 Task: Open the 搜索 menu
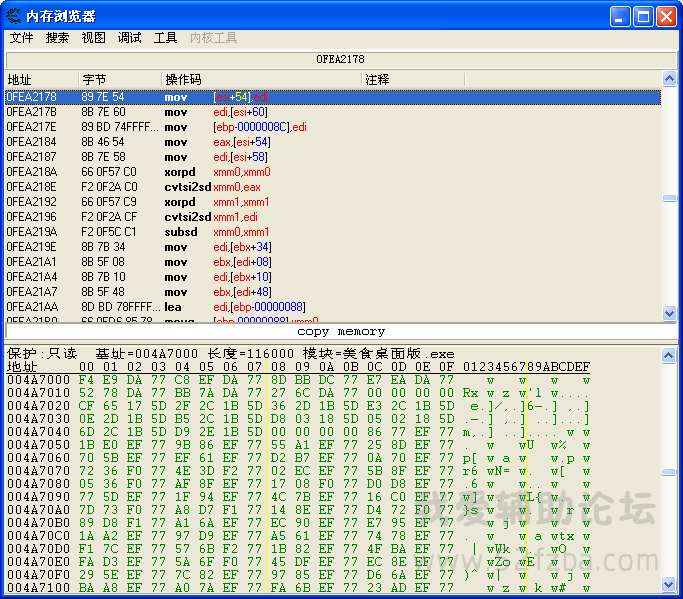[x=57, y=38]
